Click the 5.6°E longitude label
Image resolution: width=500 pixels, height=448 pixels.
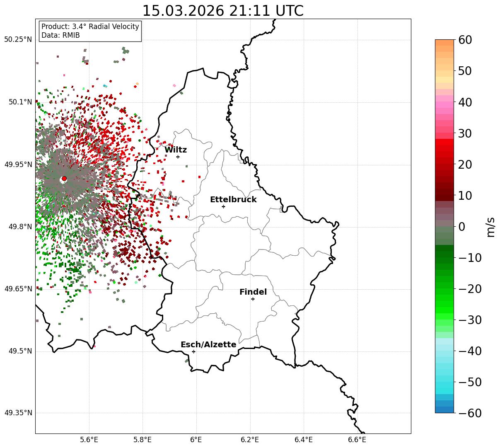coord(89,440)
